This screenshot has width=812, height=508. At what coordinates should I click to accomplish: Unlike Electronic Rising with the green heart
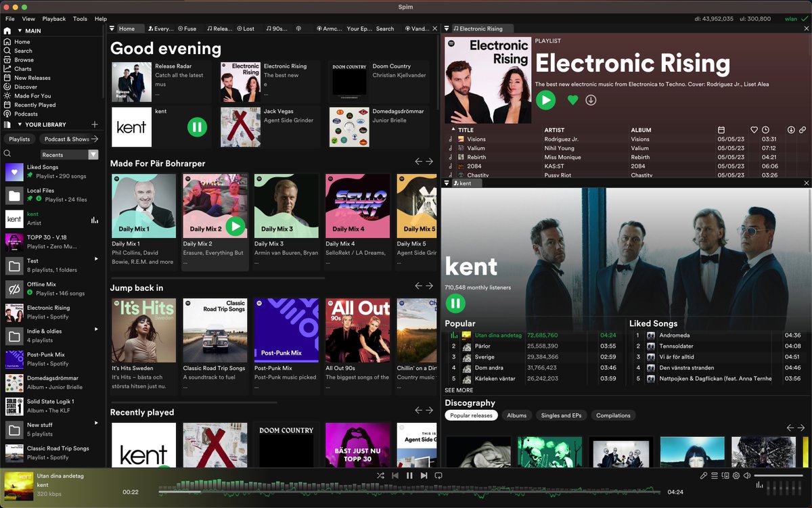click(572, 100)
